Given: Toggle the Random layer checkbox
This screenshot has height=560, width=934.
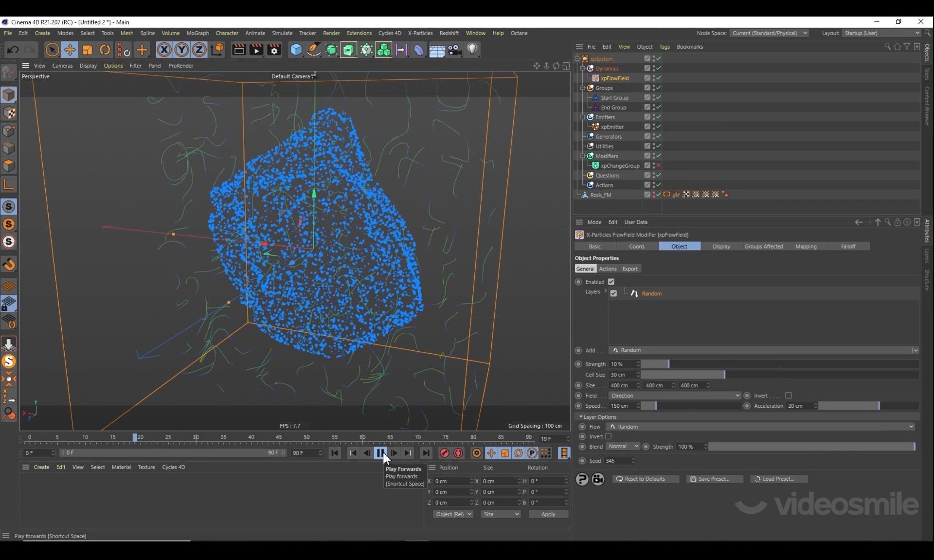Looking at the screenshot, I should (x=613, y=293).
